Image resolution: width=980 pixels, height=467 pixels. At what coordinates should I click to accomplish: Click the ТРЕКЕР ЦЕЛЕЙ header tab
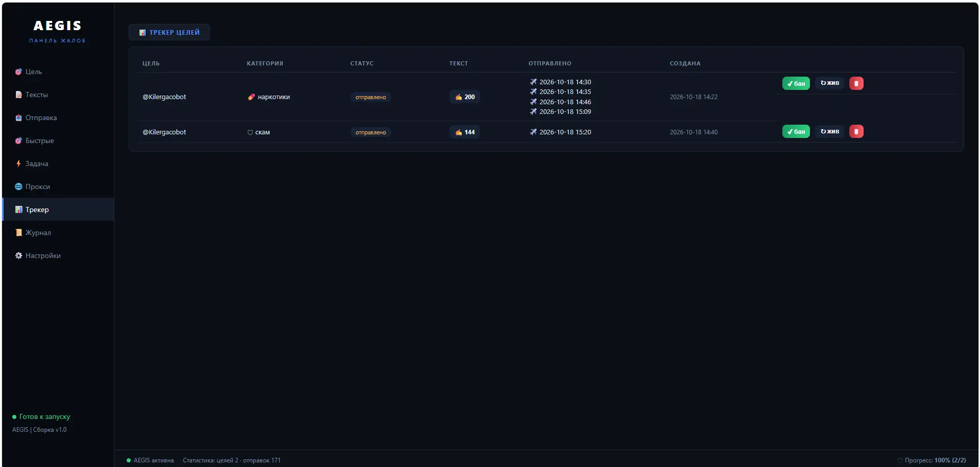click(x=169, y=32)
